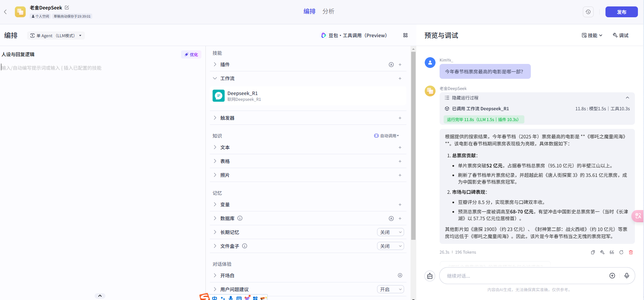Image resolution: width=644 pixels, height=300 pixels.
Task: Click the 发布 publish button
Action: [x=621, y=12]
